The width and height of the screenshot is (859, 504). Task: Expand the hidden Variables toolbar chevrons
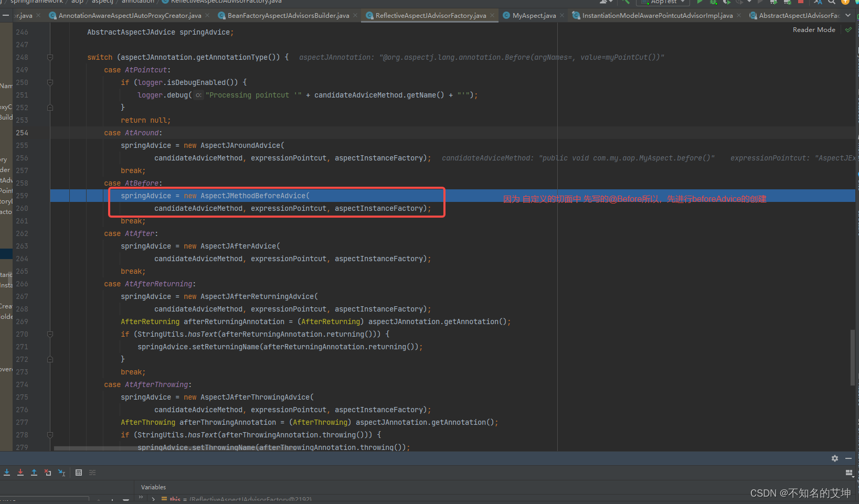click(141, 497)
